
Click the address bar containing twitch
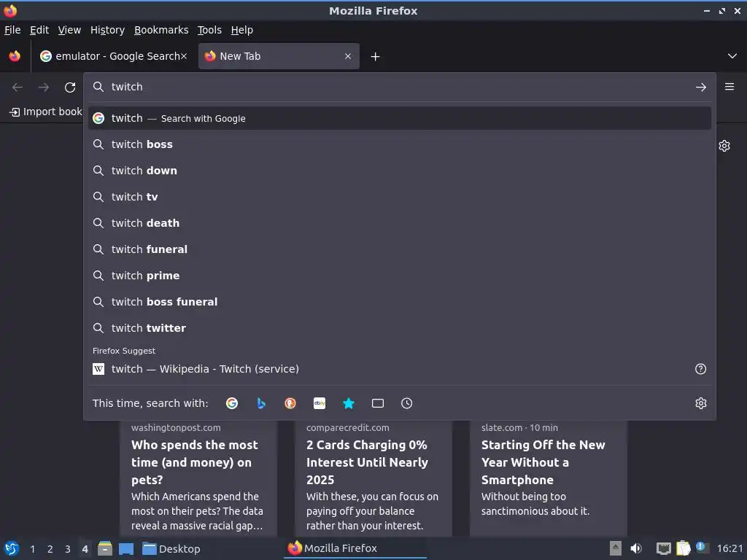click(399, 87)
